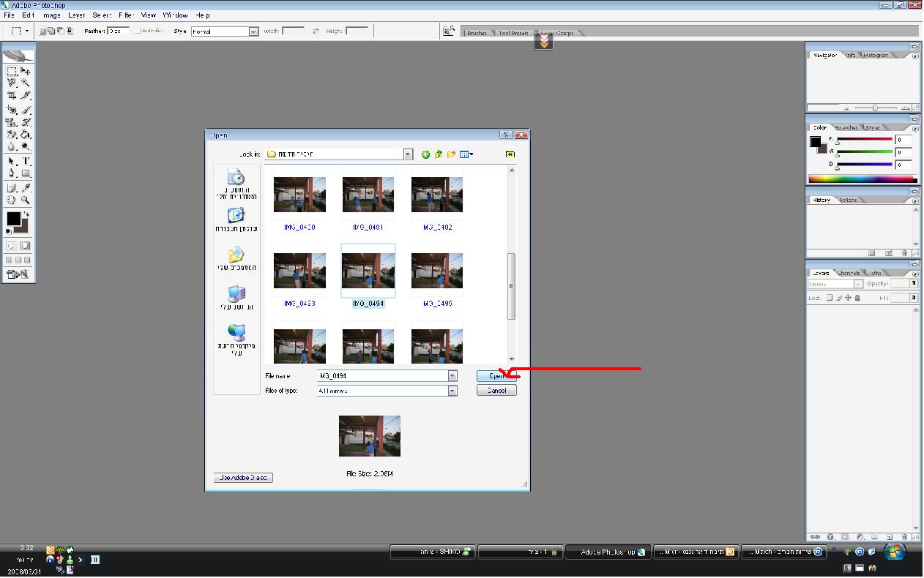Toggle the Anti-alias checkbox
The width and height of the screenshot is (924, 578).
tap(138, 31)
